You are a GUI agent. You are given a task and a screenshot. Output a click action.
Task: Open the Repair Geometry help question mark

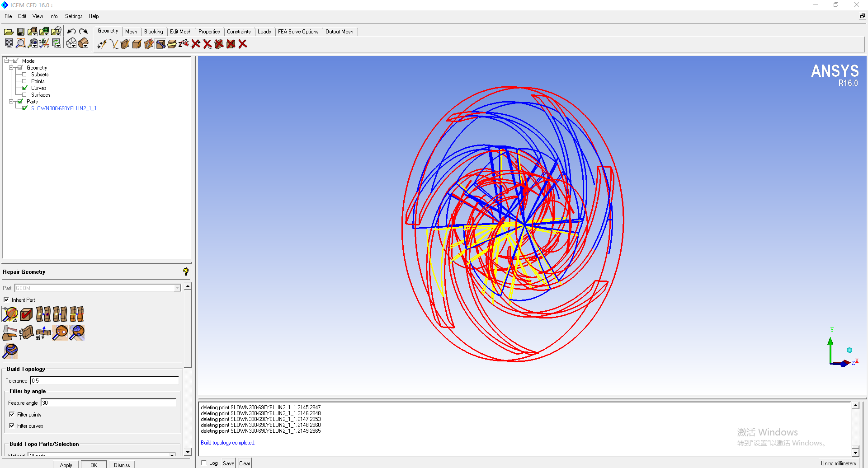tap(185, 271)
